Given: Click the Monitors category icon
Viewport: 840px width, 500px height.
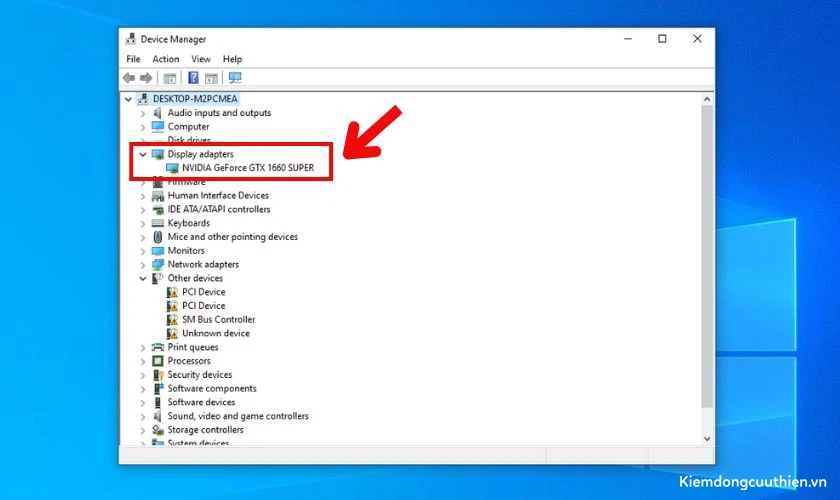Looking at the screenshot, I should tap(158, 251).
